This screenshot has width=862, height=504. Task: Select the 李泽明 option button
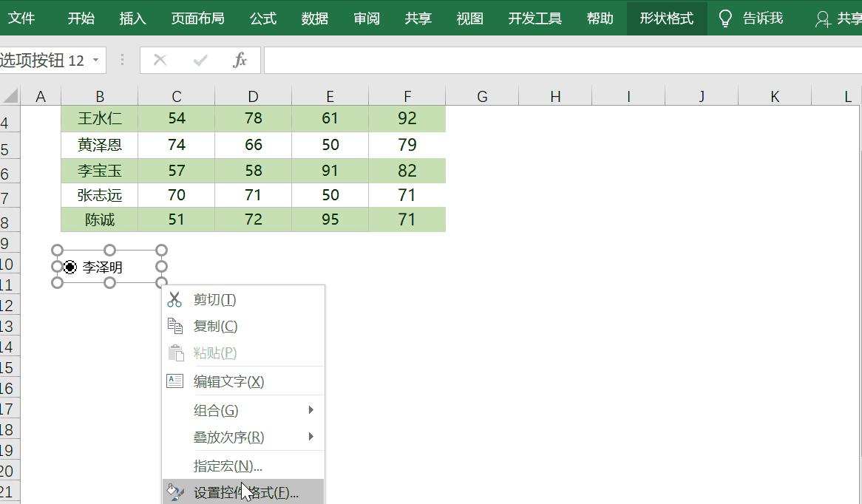(69, 267)
